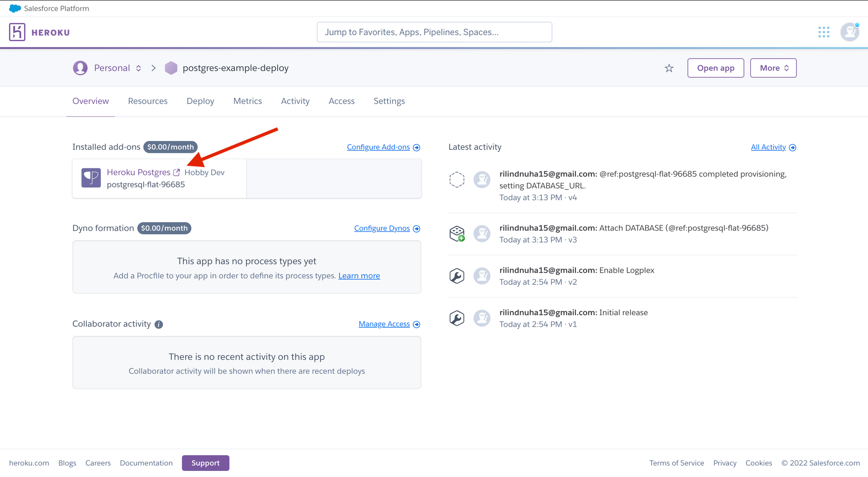Click the info icon beside Collaborator activity

point(159,324)
